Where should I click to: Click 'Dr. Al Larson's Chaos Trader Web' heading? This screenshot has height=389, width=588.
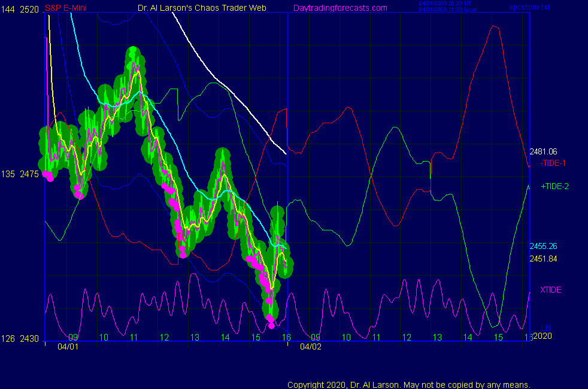202,8
